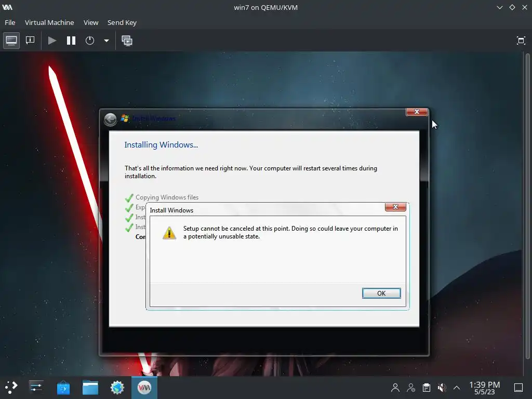532x399 pixels.
Task: Open muted volume tray icon
Action: point(442,388)
